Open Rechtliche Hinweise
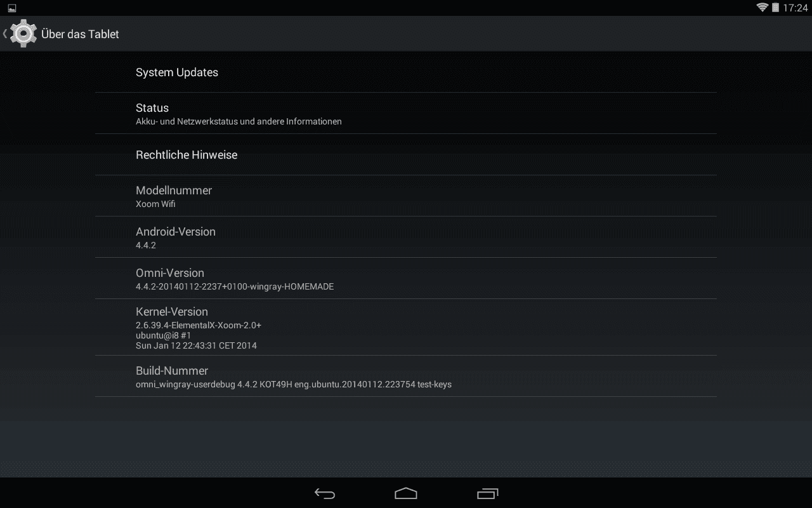 coord(406,155)
